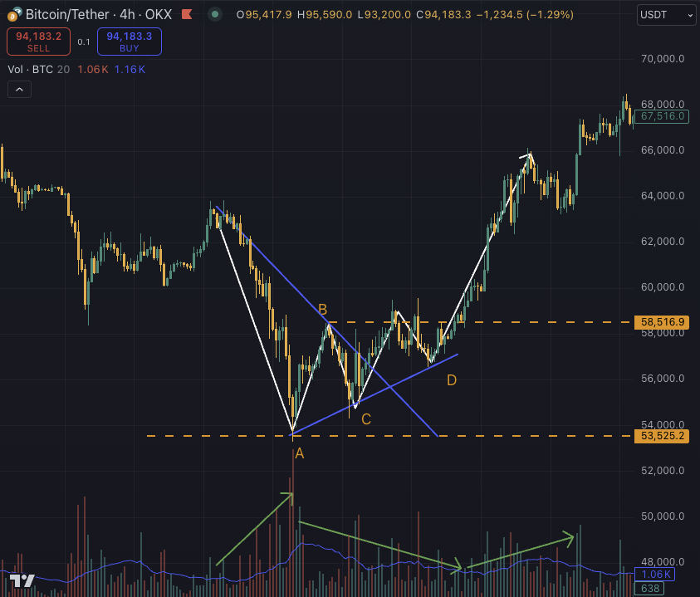Click the 1.06 K volume axis label

[655, 575]
